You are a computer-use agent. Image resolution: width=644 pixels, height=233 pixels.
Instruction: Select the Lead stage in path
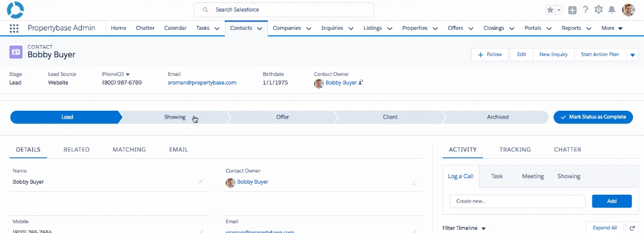[66, 117]
